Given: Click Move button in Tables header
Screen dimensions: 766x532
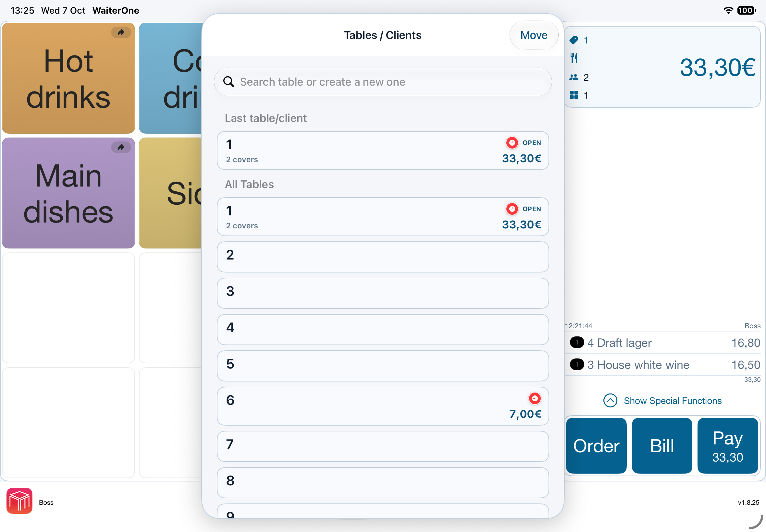Looking at the screenshot, I should point(534,35).
